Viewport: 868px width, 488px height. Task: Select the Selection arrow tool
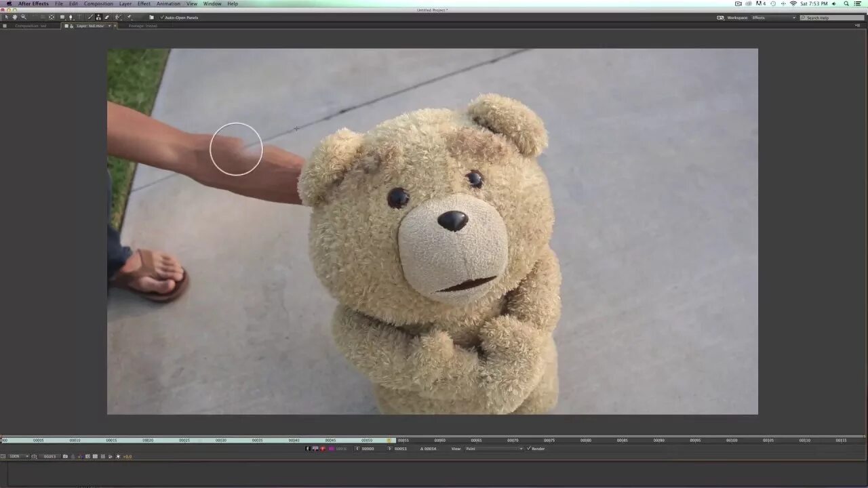(x=7, y=17)
